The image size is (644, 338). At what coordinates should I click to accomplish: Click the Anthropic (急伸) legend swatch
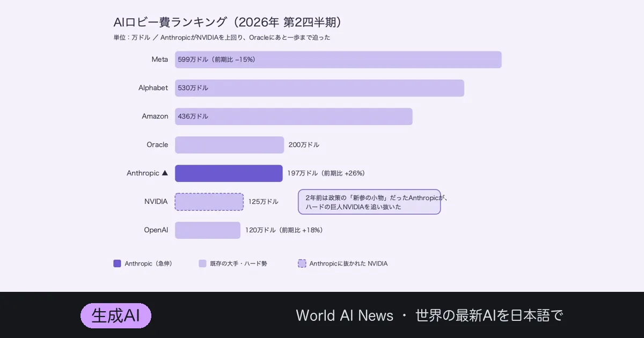tap(117, 263)
